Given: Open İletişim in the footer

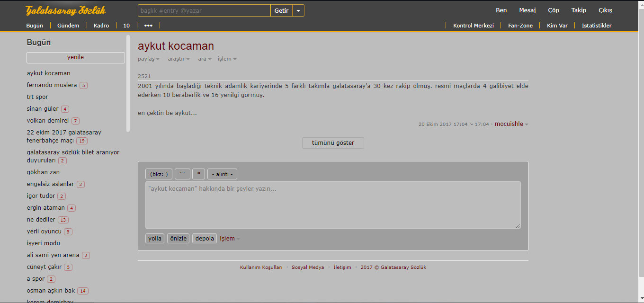Looking at the screenshot, I should coord(342,267).
